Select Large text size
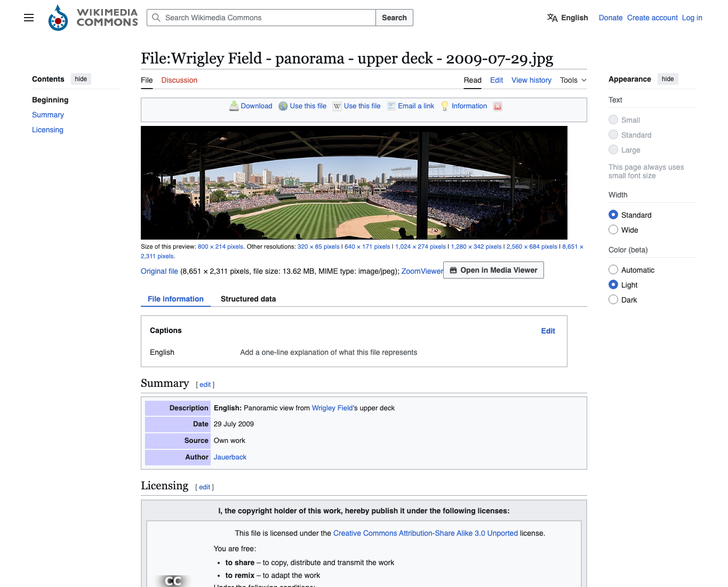 click(613, 149)
